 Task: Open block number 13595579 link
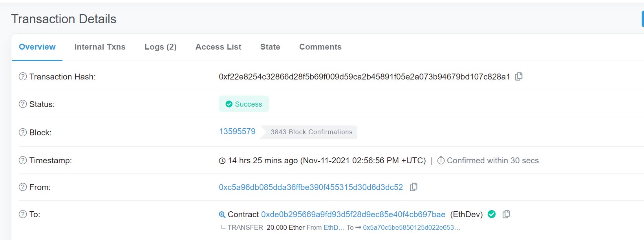(237, 131)
